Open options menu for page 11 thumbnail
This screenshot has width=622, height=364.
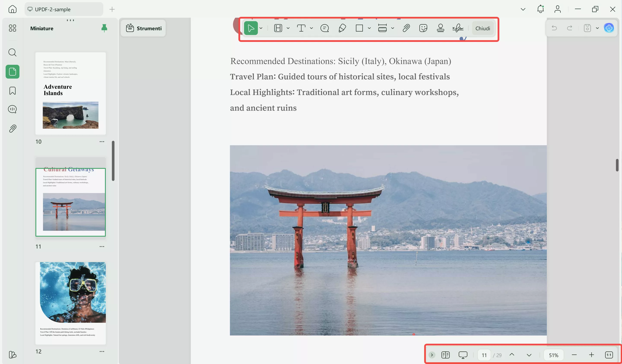click(x=102, y=246)
